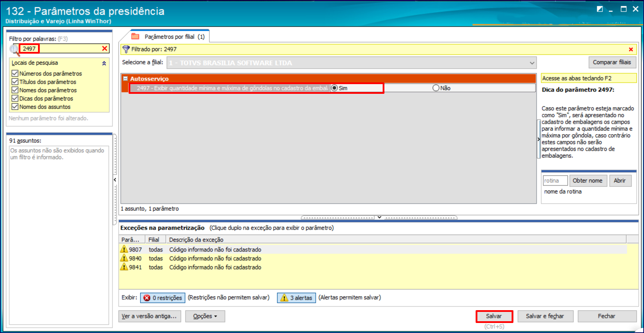Select 'Código informado não foi cadastrado' for 9807
644x333 pixels.
click(x=215, y=250)
